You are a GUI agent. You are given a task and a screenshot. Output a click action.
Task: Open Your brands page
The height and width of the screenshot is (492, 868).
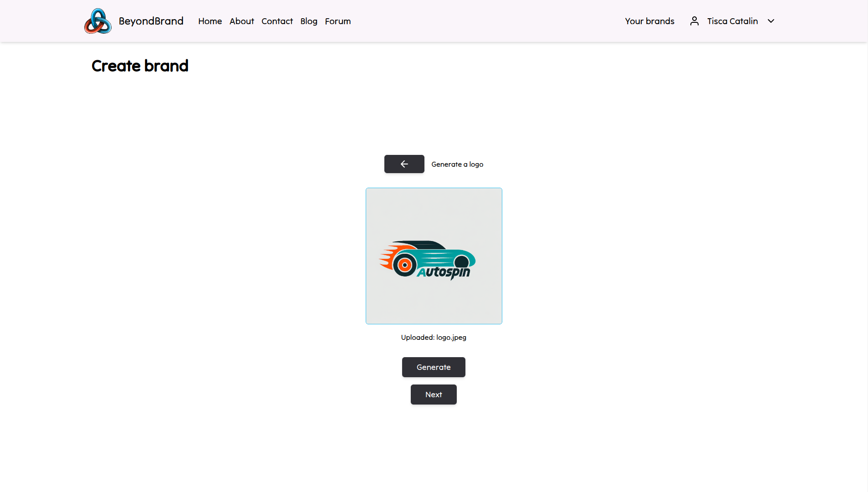pyautogui.click(x=649, y=21)
